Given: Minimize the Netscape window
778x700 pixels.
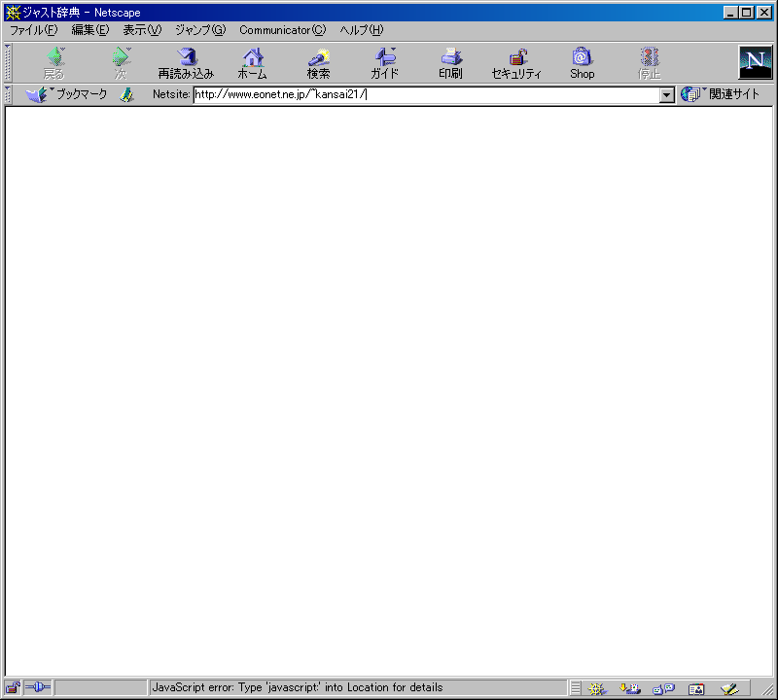Looking at the screenshot, I should 730,13.
